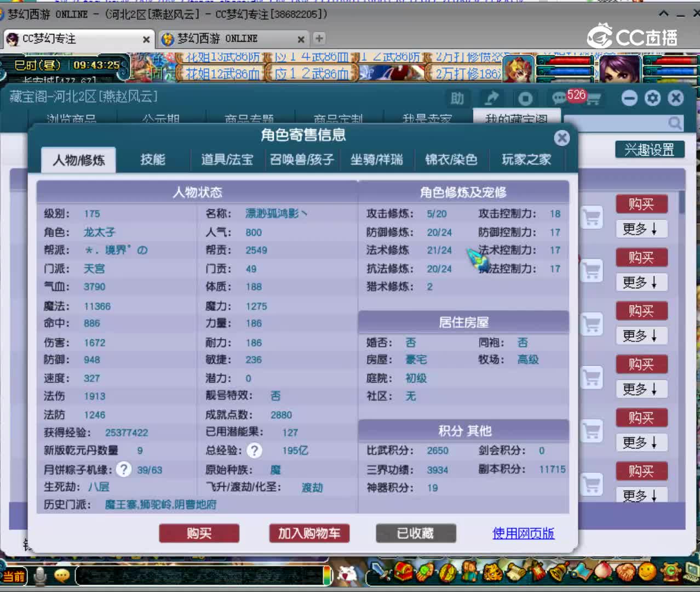
Task: Click the yellow chat bubble icon near microphone
Action: (x=62, y=576)
